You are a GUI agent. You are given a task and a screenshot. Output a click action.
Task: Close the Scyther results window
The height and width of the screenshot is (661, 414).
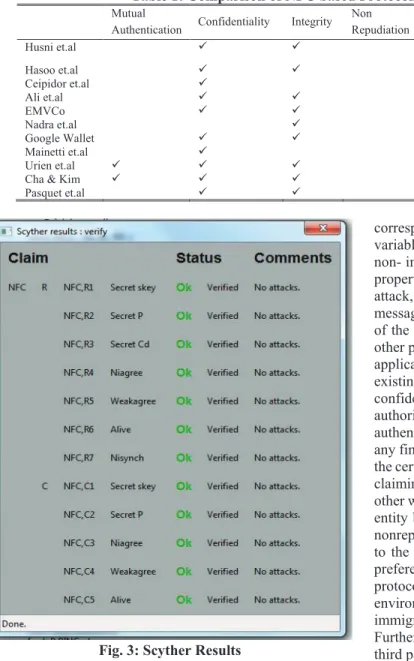[322, 228]
